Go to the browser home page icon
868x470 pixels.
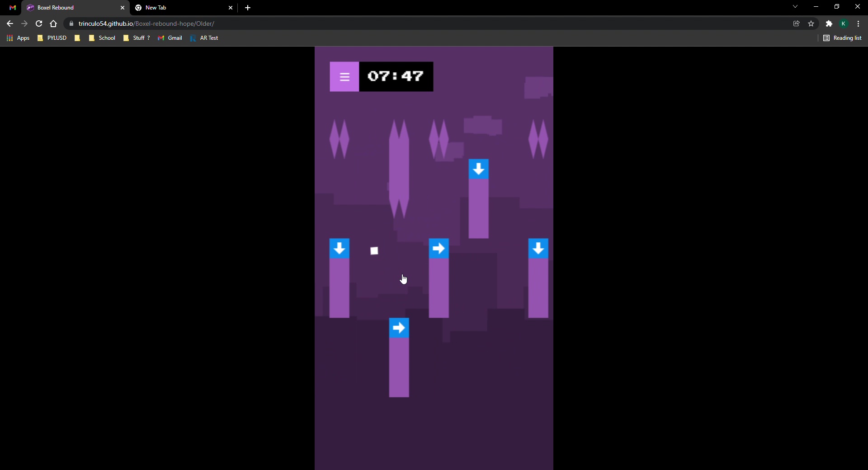click(53, 23)
